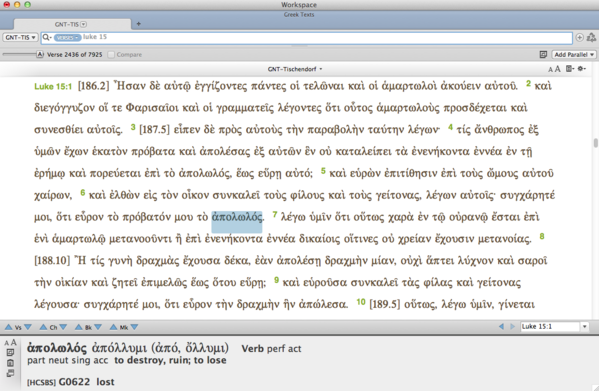599x391 pixels.
Task: Click the [HCSBS] label in Instant Details
Action: 41,382
